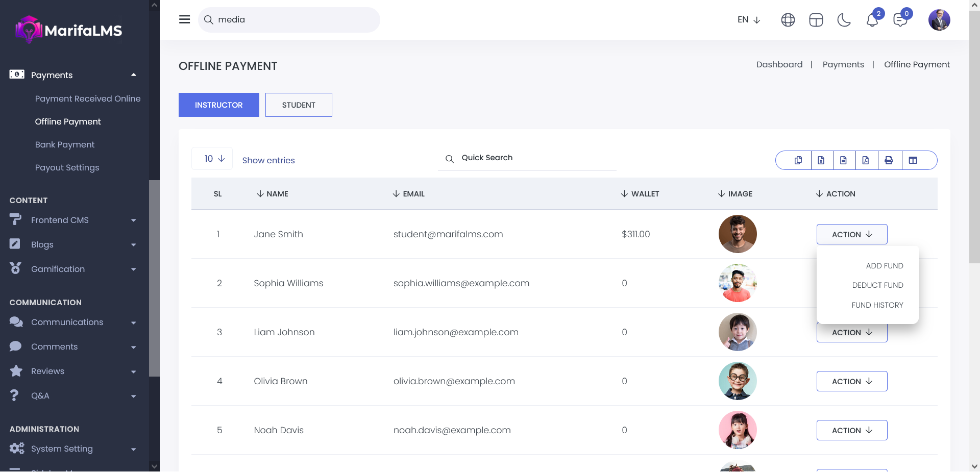The image size is (980, 472).
Task: Click the copy table data icon
Action: (x=798, y=160)
